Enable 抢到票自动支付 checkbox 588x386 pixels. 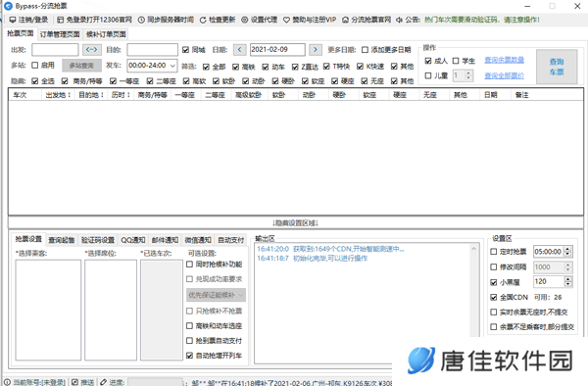[190, 341]
